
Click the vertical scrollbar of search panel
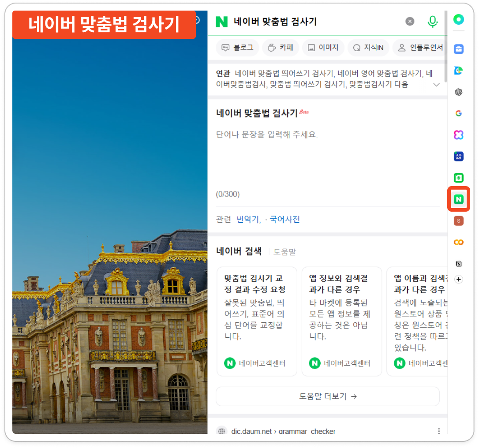pos(446,46)
